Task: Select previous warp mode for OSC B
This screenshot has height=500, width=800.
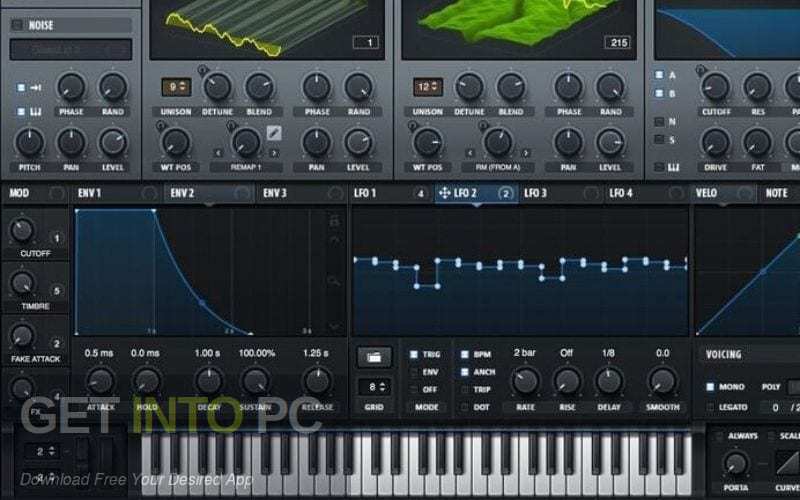Action: click(469, 153)
